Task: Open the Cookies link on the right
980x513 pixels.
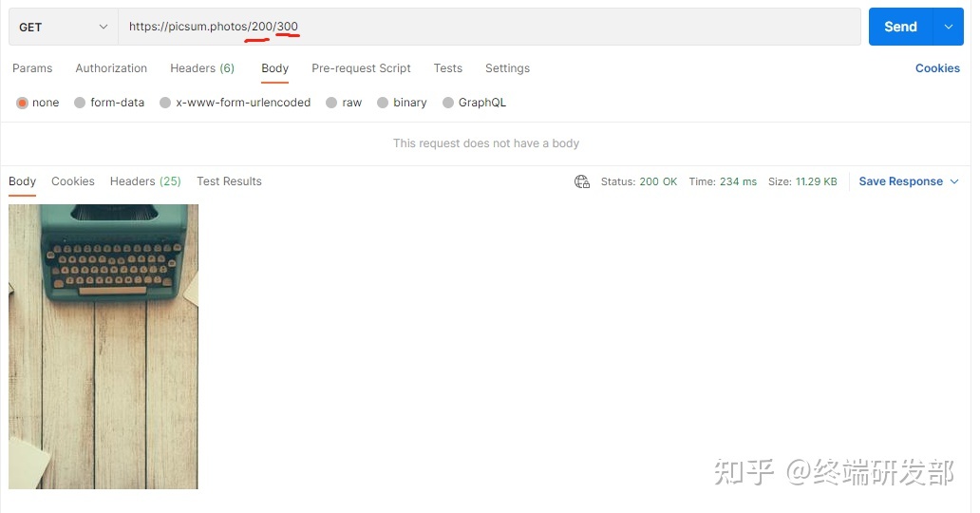Action: pos(937,68)
